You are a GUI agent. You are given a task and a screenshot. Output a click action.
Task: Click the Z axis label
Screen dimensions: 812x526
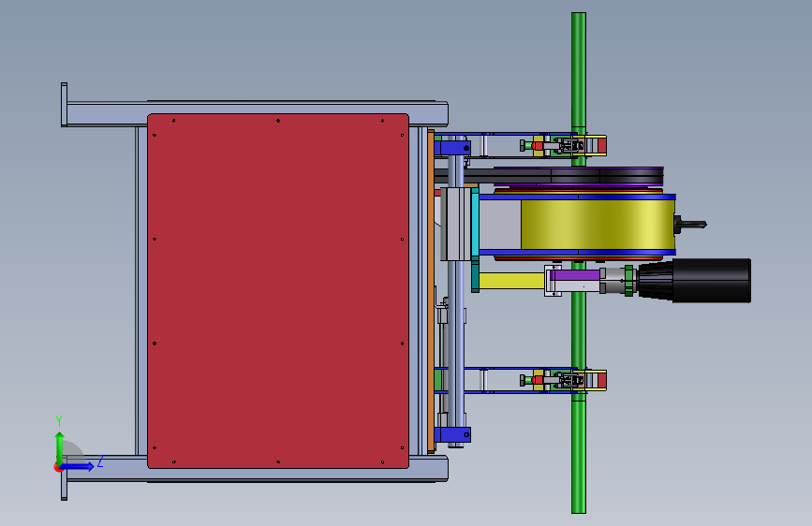pos(100,460)
